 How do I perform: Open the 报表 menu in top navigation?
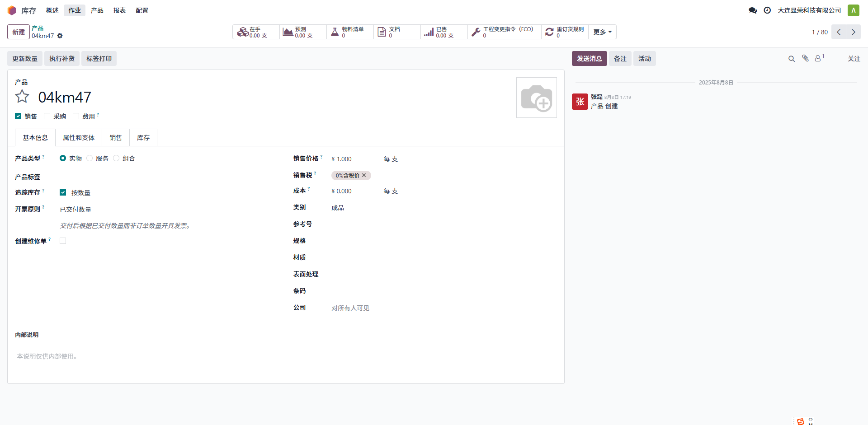click(x=119, y=10)
